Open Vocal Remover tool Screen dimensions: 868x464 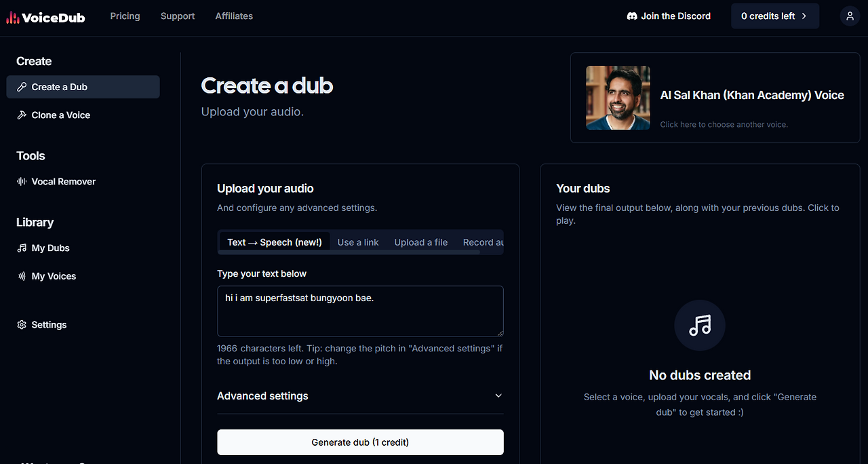(x=83, y=182)
